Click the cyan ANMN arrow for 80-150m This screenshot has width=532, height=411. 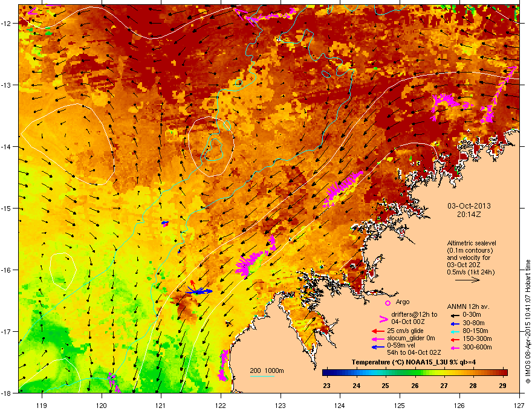click(455, 331)
